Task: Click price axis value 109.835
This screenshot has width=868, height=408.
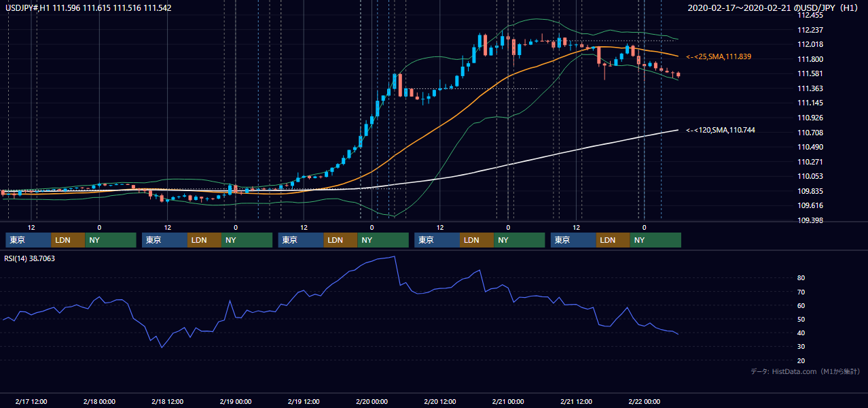Action: 809,191
